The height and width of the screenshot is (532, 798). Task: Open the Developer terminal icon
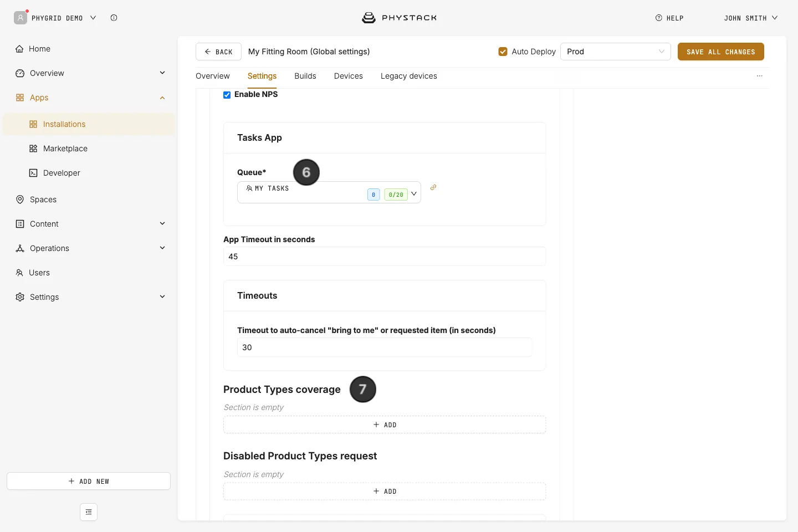point(33,173)
